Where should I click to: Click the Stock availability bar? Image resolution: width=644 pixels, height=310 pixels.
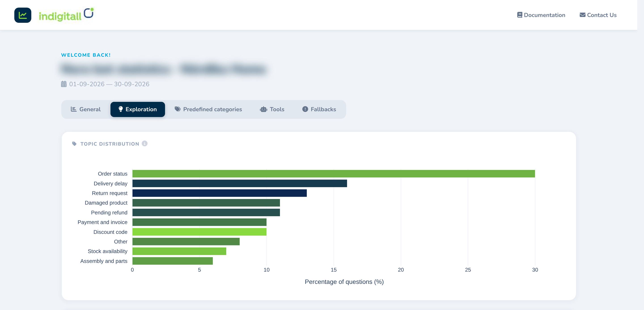[x=179, y=251]
